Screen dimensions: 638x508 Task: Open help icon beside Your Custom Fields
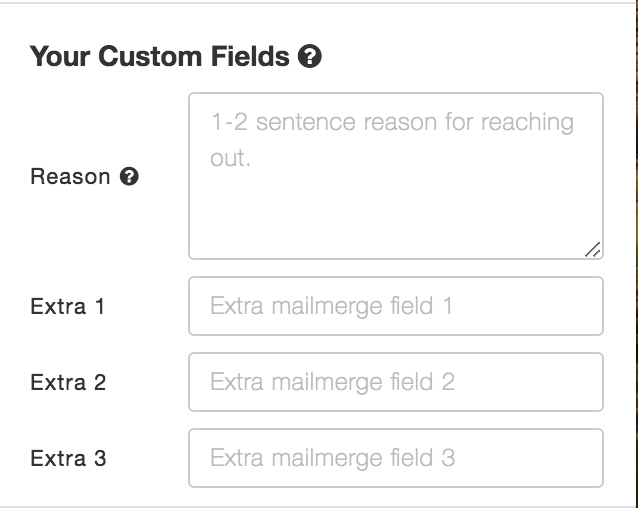310,56
